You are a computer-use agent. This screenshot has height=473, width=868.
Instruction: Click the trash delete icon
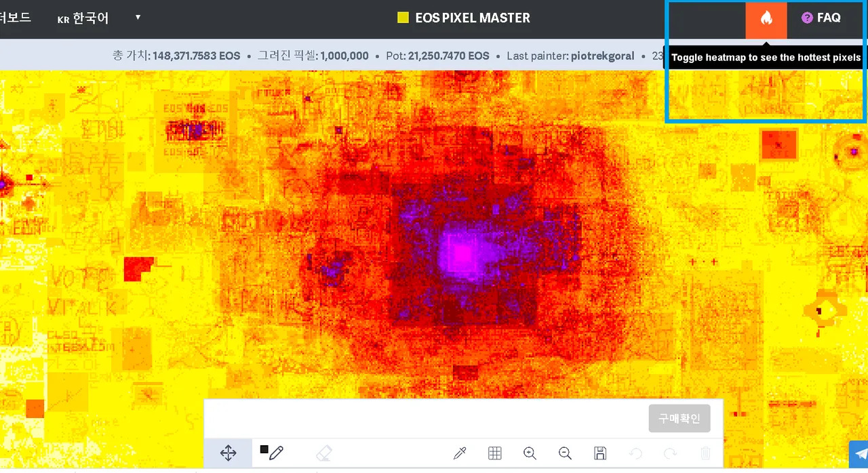pos(705,453)
